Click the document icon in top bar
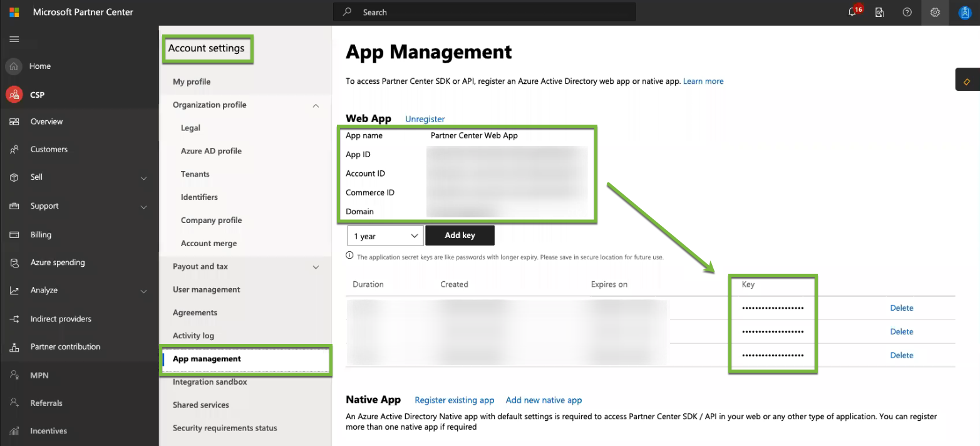The height and width of the screenshot is (446, 980). (880, 12)
